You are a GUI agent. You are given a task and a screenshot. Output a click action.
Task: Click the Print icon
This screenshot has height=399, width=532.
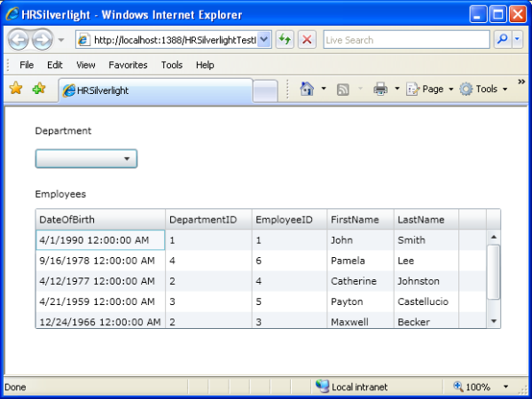click(x=380, y=89)
